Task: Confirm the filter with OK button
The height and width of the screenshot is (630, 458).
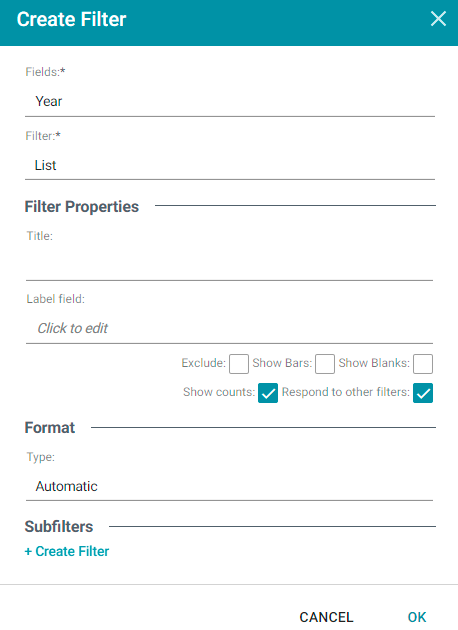Action: pos(417,617)
